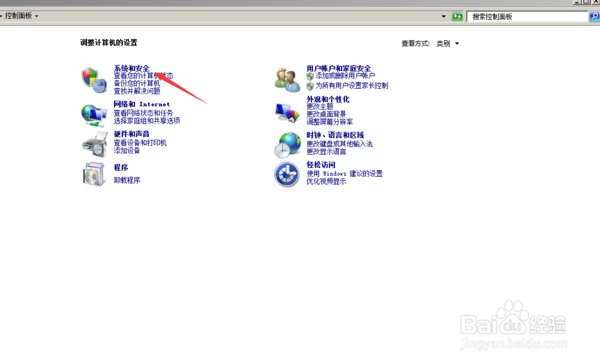The image size is (600, 364).
Task: Click 备份您的计算机 link
Action: pyautogui.click(x=137, y=83)
